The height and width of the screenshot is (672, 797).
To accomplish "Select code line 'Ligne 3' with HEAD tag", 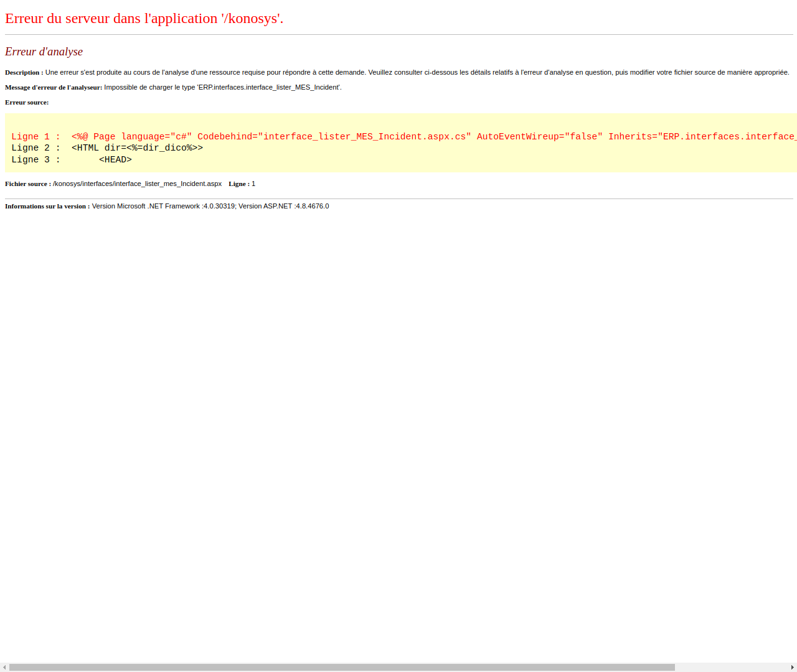I will 72,159.
